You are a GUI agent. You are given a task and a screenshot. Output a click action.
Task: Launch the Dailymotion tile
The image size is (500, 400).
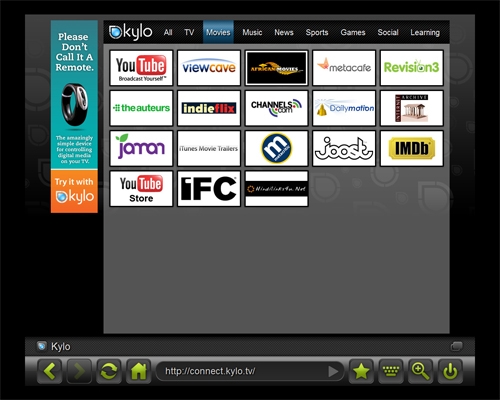click(x=344, y=108)
